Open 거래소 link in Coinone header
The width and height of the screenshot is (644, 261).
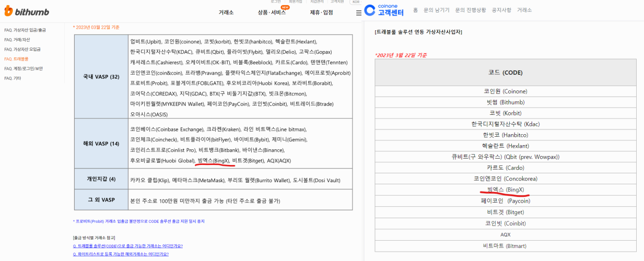524,10
